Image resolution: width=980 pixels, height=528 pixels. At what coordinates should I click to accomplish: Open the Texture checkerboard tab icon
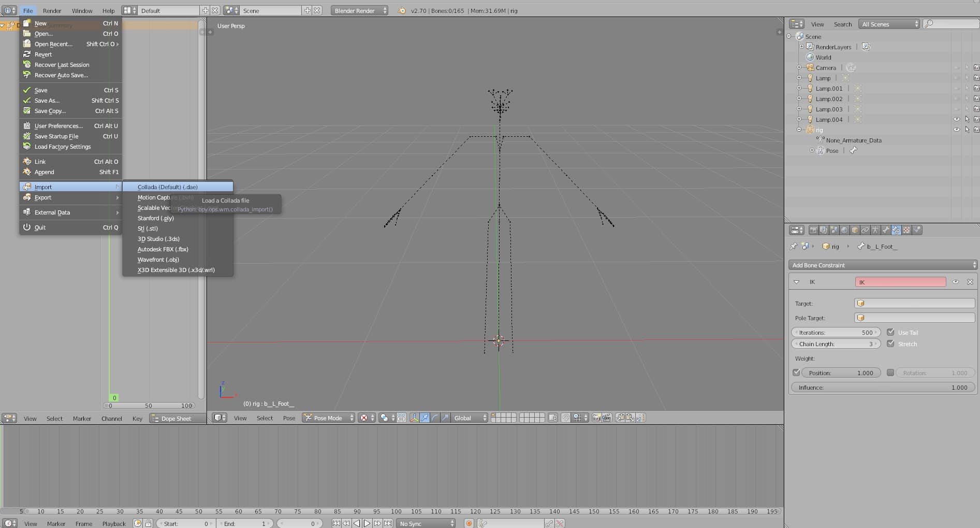click(x=906, y=230)
